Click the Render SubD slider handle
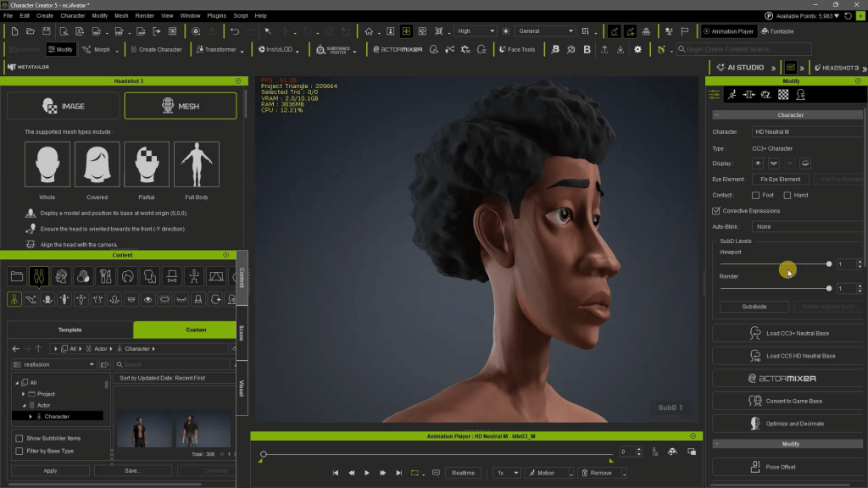 click(x=829, y=288)
